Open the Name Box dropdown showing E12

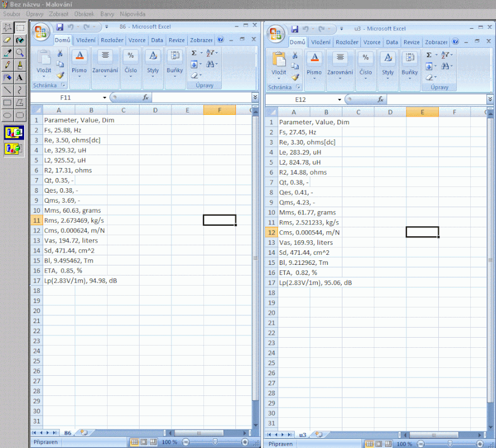(340, 100)
